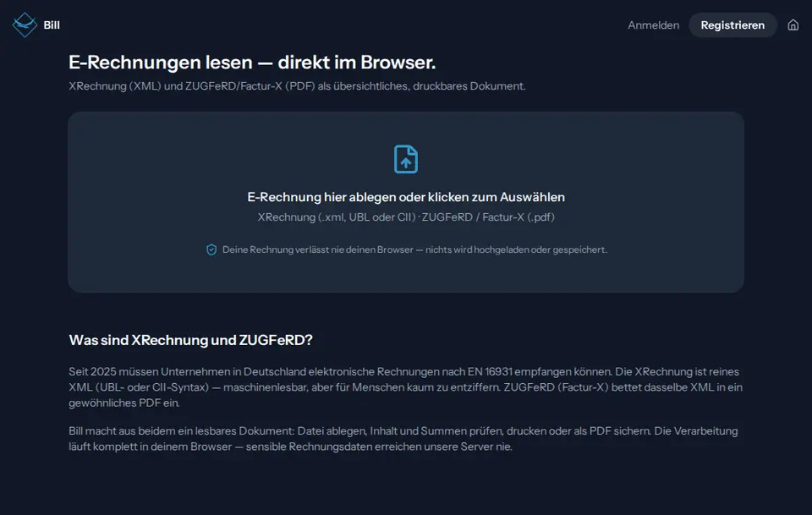Click the 'XRechnung (.xml, UBL oder CII)' format line

coord(406,216)
